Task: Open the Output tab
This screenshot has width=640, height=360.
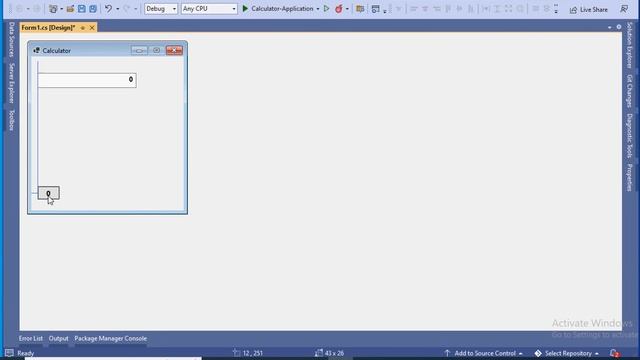Action: tap(58, 338)
